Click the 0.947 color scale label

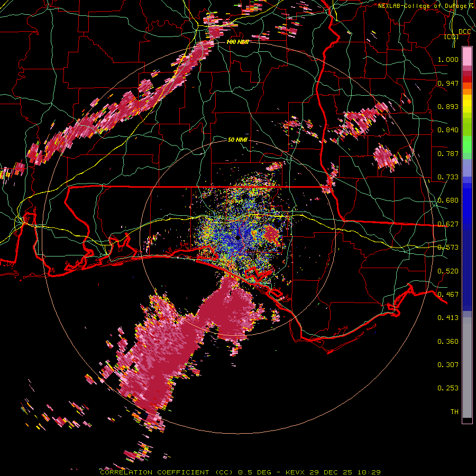[448, 83]
